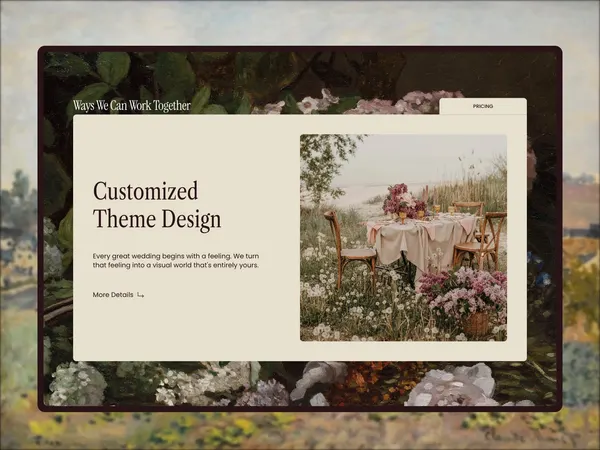
Task: Click the arrow icon beside More Details
Action: 140,295
